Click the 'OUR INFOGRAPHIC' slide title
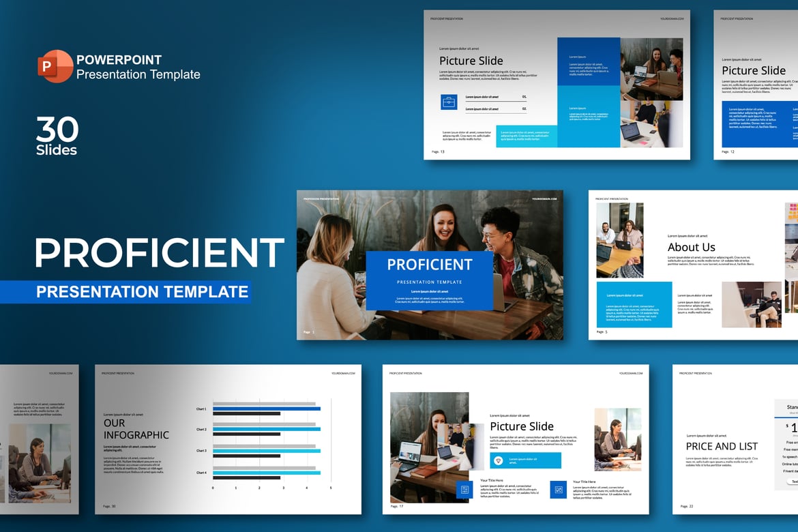 (x=136, y=429)
